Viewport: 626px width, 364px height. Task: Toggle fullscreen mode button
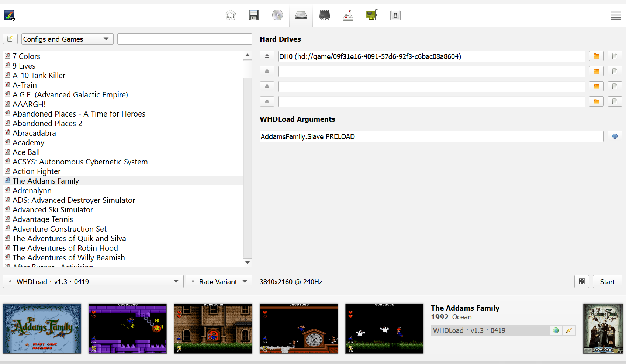point(582,282)
